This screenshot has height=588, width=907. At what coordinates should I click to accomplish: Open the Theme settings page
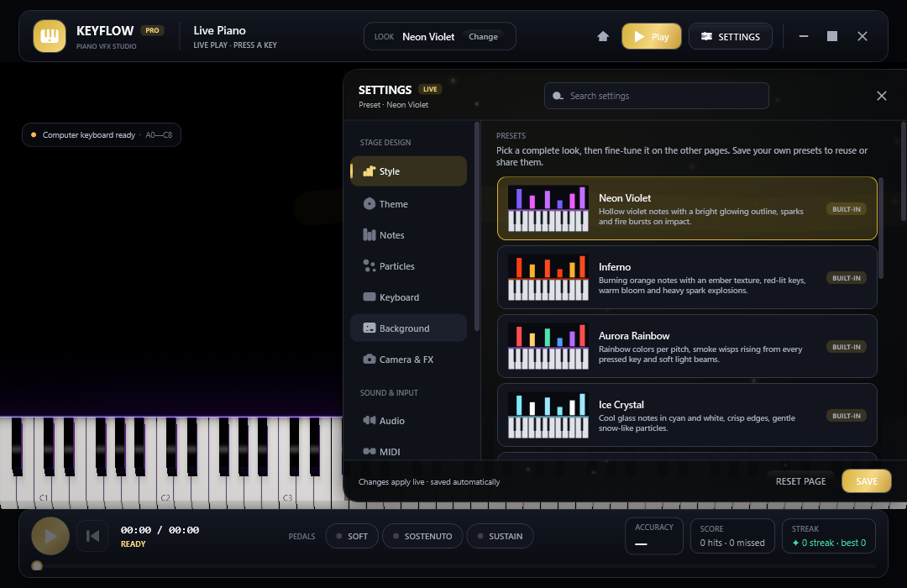(x=408, y=204)
